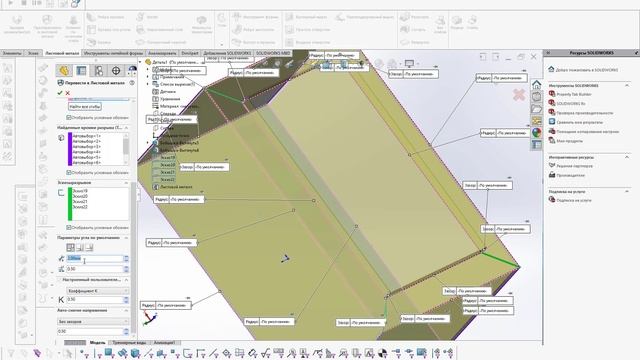Image resolution: width=640 pixels, height=360 pixels.
Task: Collapse auto relief section
Action: click(x=126, y=311)
